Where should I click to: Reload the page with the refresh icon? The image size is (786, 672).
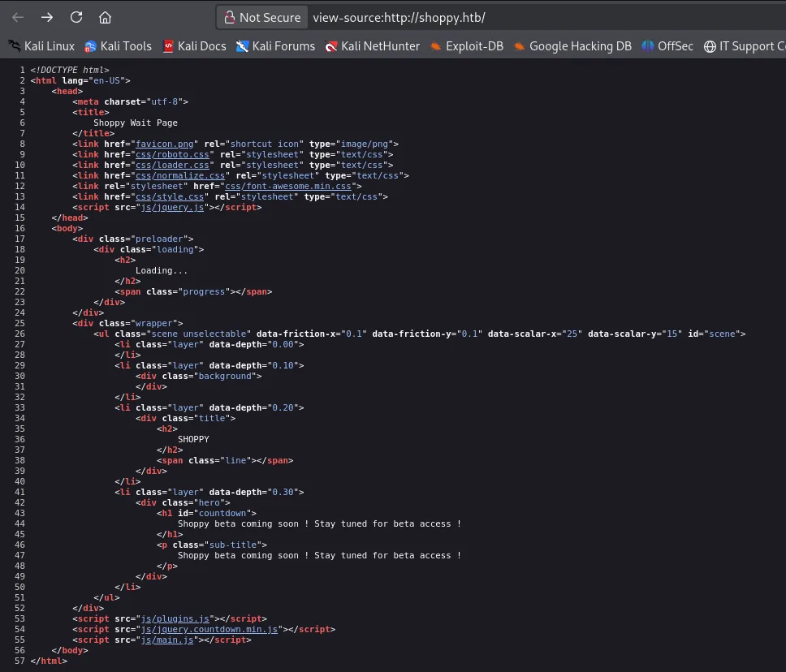(76, 18)
